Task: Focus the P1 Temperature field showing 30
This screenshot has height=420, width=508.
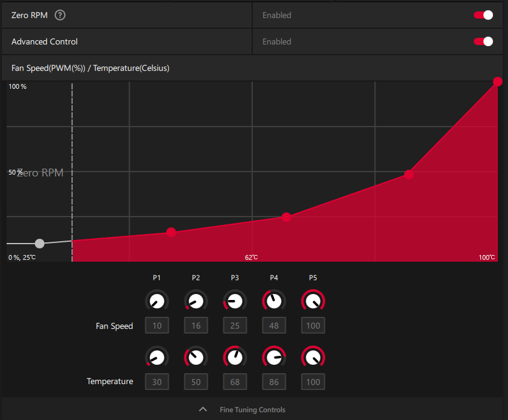Action: click(157, 382)
